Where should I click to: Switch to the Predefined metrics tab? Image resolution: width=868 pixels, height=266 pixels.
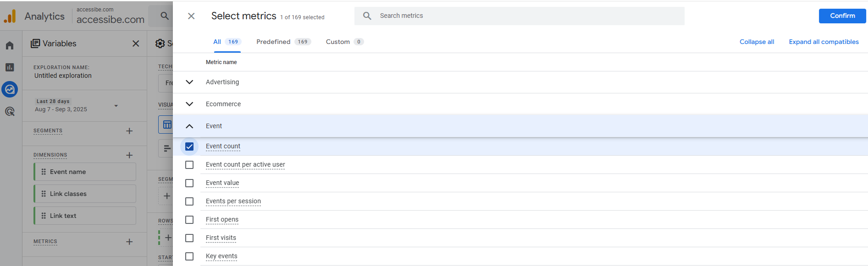click(x=283, y=42)
